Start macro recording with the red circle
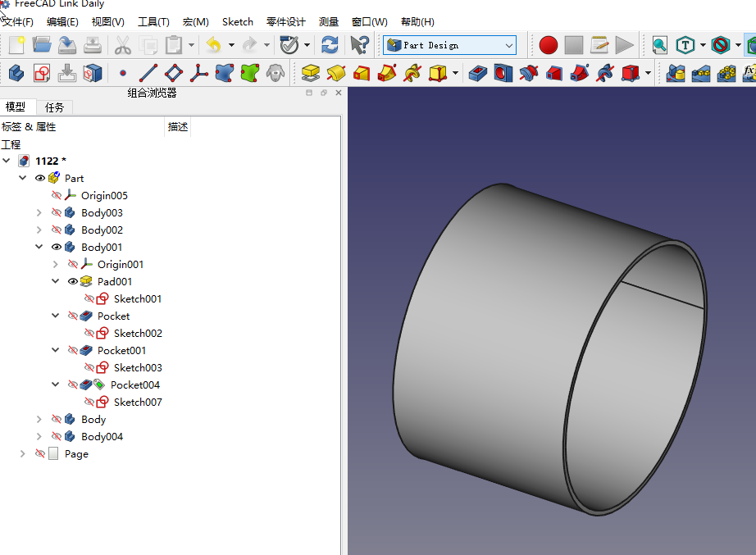This screenshot has width=756, height=555. 549,45
